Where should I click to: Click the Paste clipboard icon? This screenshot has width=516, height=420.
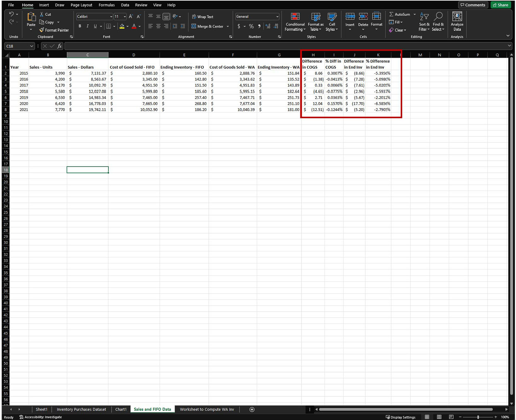tap(31, 17)
